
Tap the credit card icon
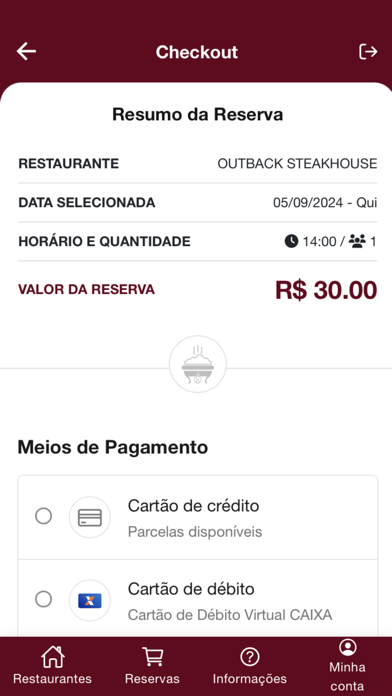pyautogui.click(x=90, y=517)
